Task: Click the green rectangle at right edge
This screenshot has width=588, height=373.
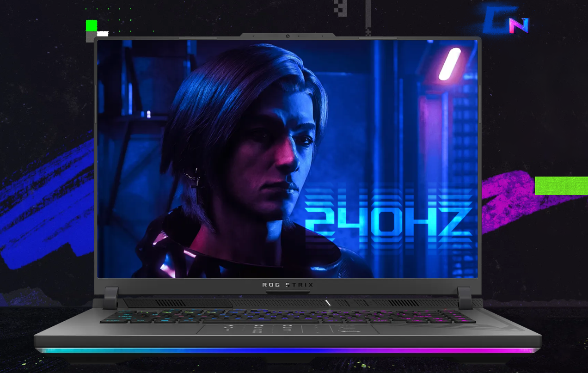Action: tap(561, 185)
